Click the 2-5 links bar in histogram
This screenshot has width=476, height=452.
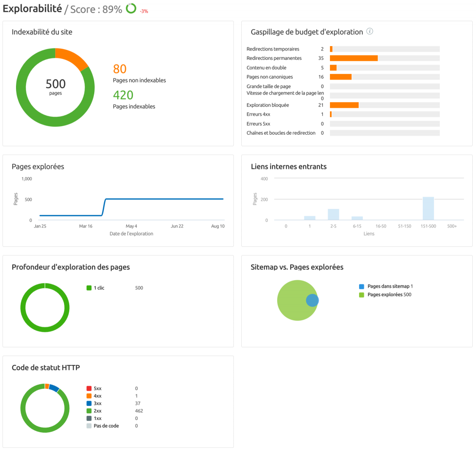(x=333, y=215)
